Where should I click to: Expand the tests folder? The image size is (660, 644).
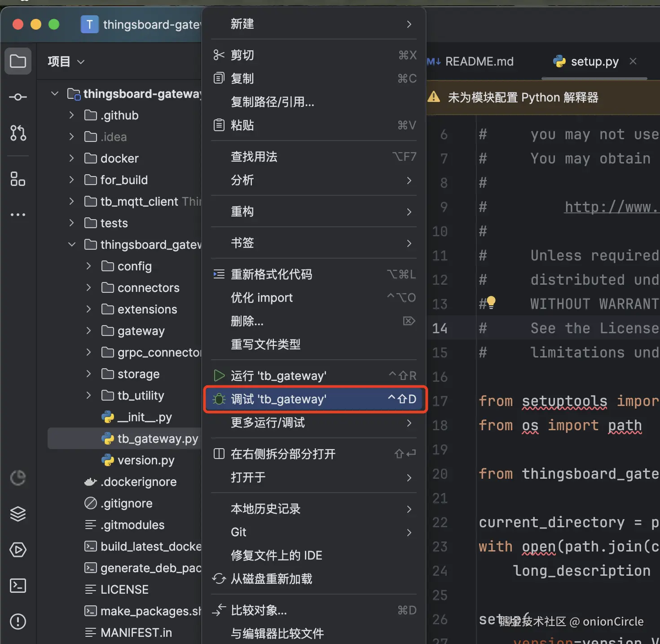point(71,223)
